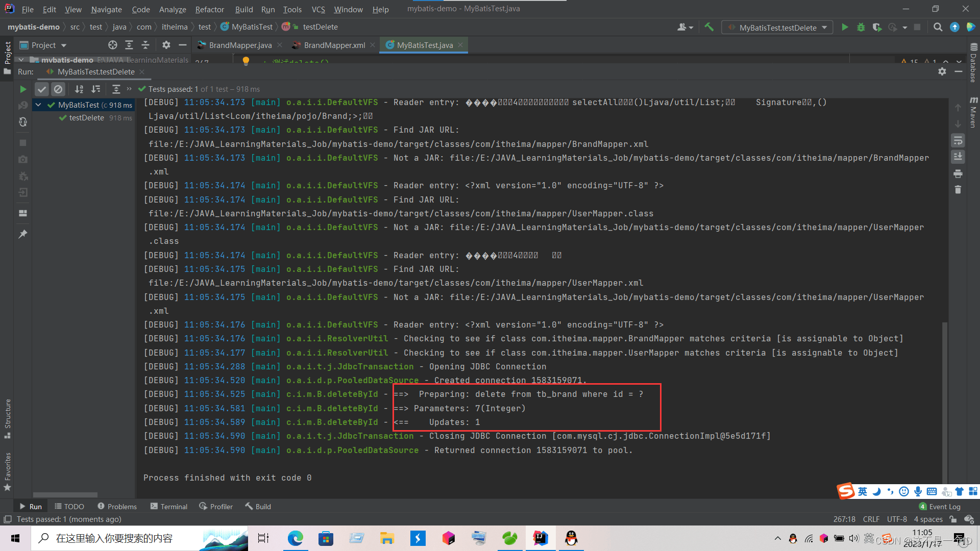Switch to BrandMapper.xml editor tab

pyautogui.click(x=334, y=45)
